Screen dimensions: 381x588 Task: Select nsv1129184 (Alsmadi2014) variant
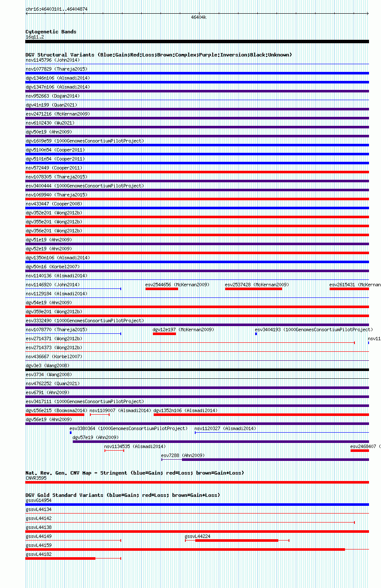tap(56, 294)
